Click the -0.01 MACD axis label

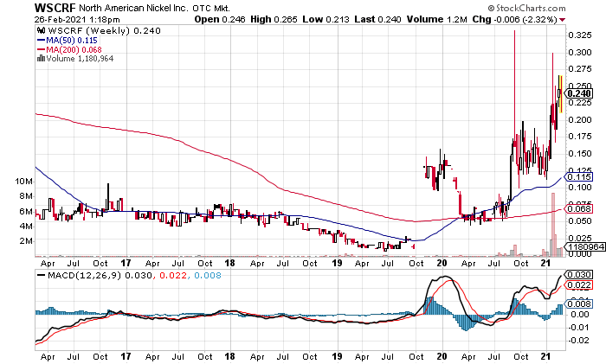[x=579, y=328]
